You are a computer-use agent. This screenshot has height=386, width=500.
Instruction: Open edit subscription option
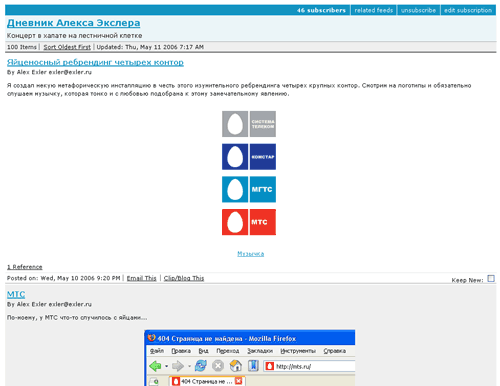pos(468,10)
